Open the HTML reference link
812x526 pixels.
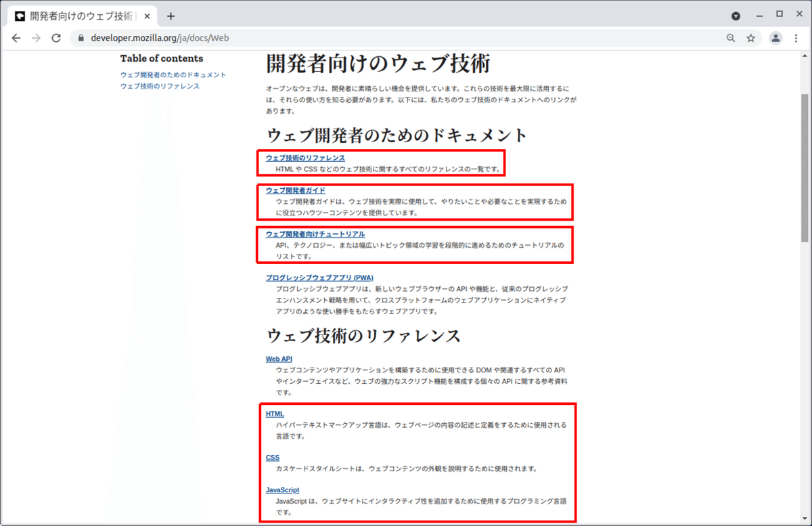click(x=274, y=414)
